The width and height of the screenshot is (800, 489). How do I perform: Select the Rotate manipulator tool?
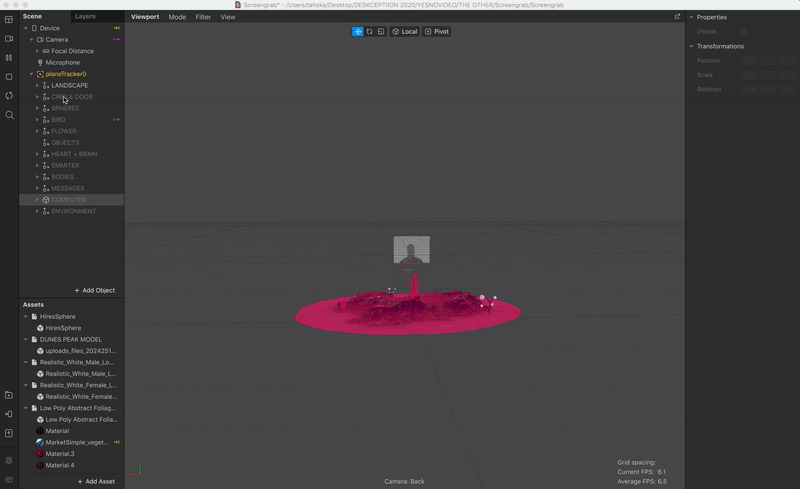[369, 32]
